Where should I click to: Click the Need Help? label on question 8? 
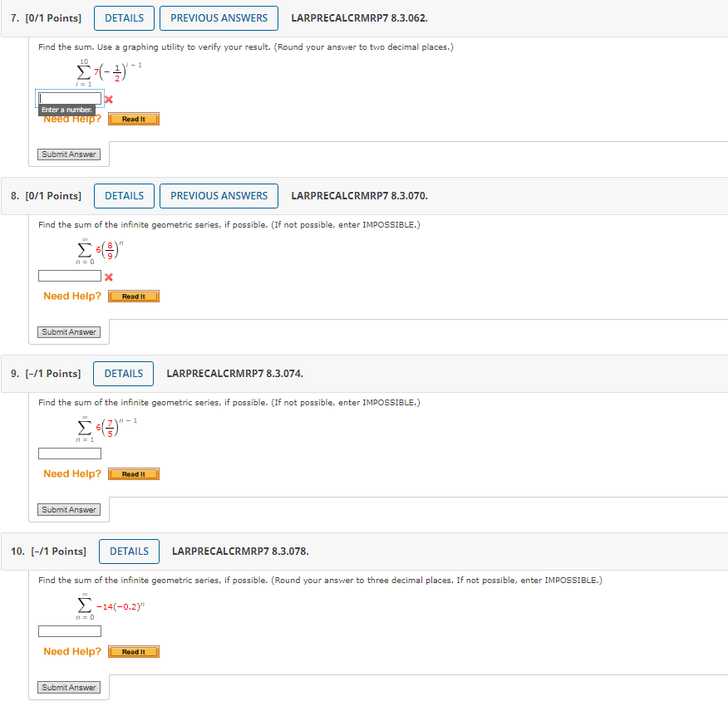pos(71,296)
